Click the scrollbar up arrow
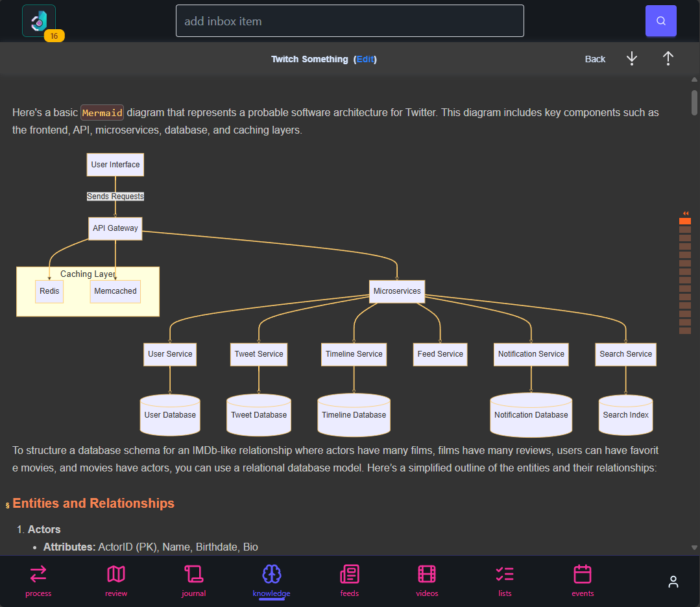This screenshot has width=700, height=607. coord(694,80)
